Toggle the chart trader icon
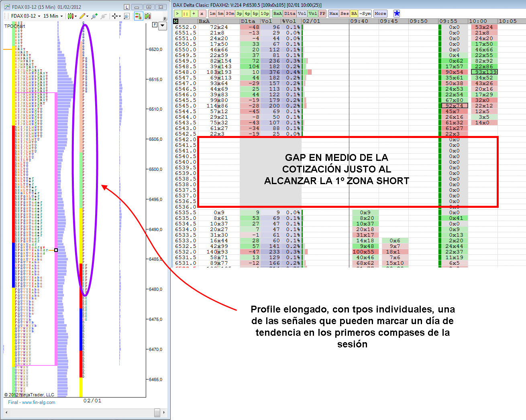The width and height of the screenshot is (526, 420). coord(138,16)
